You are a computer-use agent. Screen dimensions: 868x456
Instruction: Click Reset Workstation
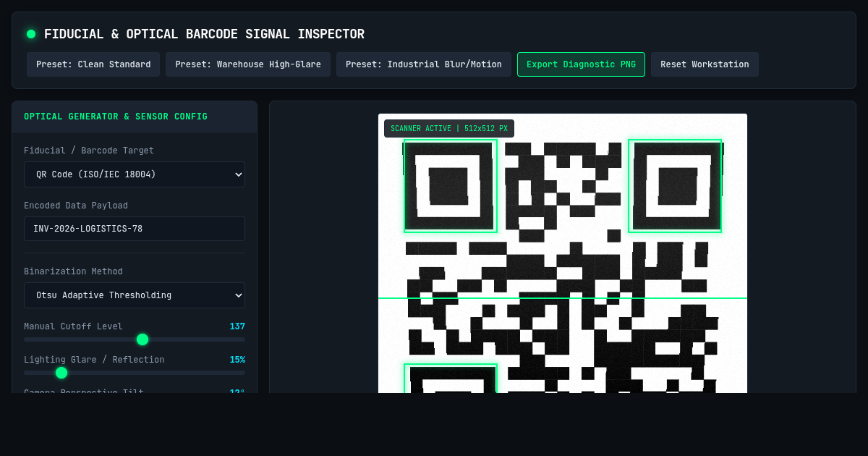point(705,64)
